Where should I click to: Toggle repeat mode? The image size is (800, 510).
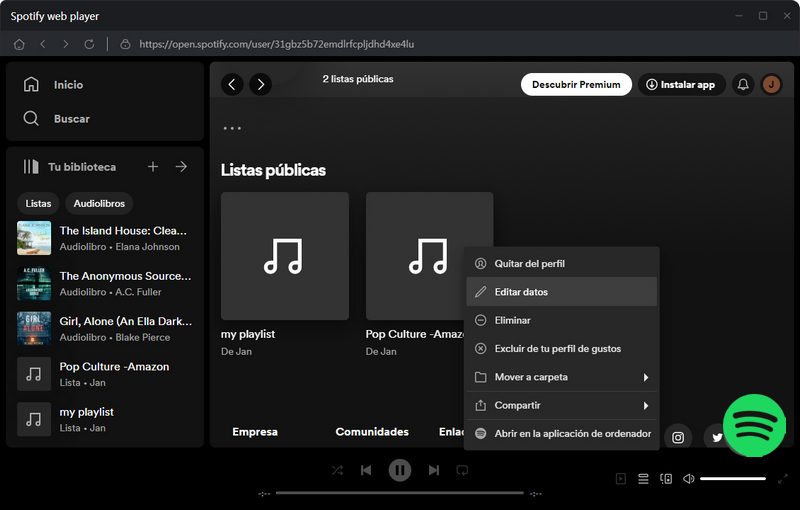[462, 470]
